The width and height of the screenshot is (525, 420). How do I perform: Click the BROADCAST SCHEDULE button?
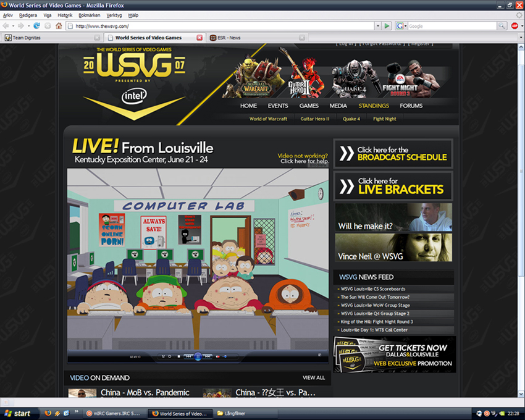pos(393,154)
